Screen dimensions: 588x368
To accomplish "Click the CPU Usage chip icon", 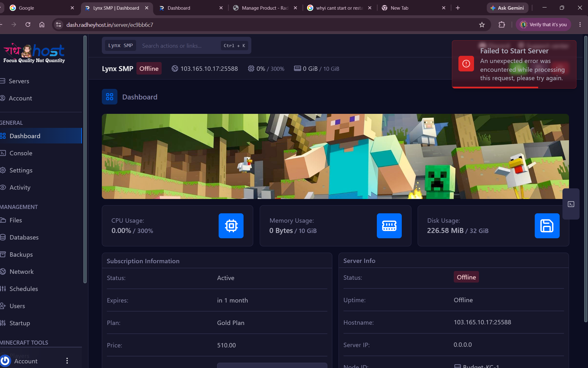I will pos(231,226).
